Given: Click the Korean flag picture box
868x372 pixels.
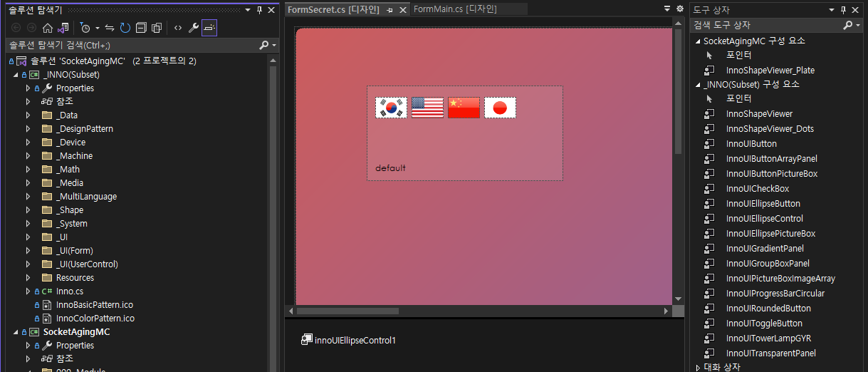Looking at the screenshot, I should 391,108.
